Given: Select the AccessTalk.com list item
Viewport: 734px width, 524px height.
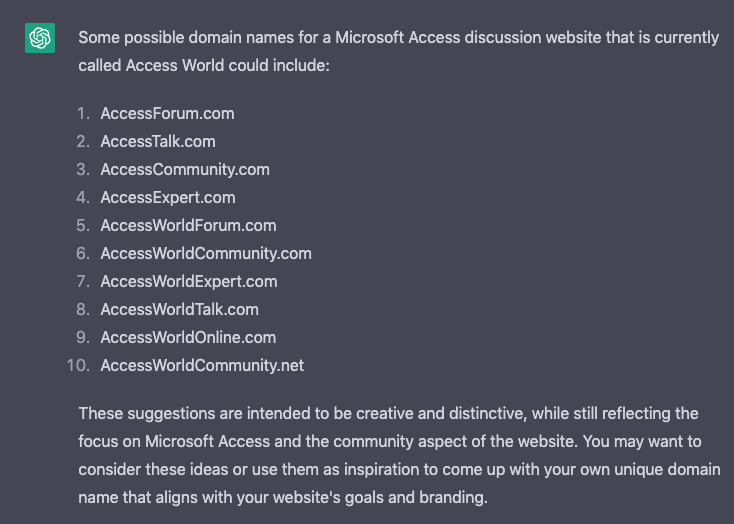Looking at the screenshot, I should click(158, 141).
